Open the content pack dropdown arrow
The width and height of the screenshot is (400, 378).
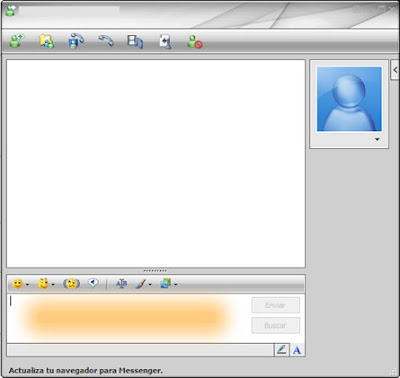[175, 285]
